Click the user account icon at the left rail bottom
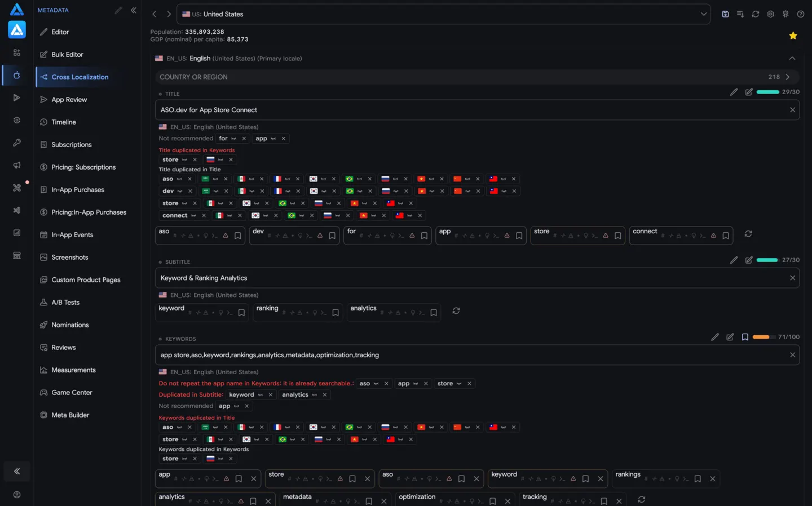This screenshot has width=812, height=506. pyautogui.click(x=17, y=495)
